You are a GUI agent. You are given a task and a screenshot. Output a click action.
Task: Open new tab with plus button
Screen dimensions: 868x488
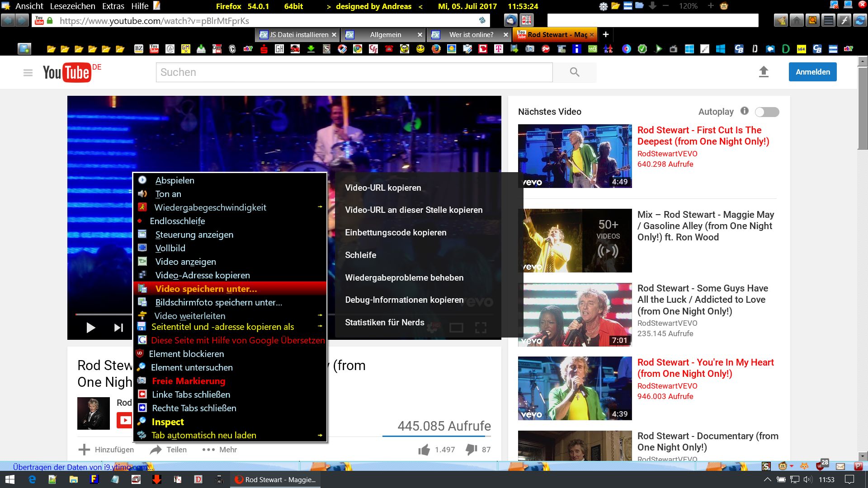click(x=606, y=35)
